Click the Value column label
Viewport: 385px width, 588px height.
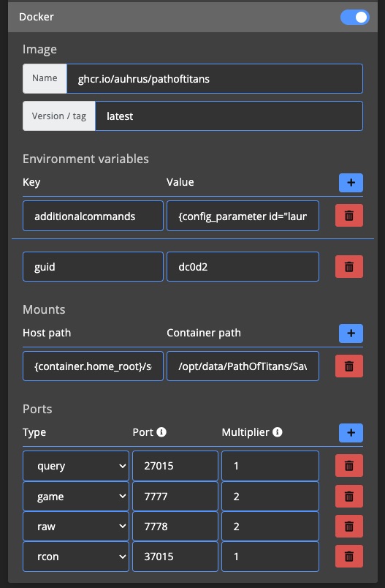[180, 182]
